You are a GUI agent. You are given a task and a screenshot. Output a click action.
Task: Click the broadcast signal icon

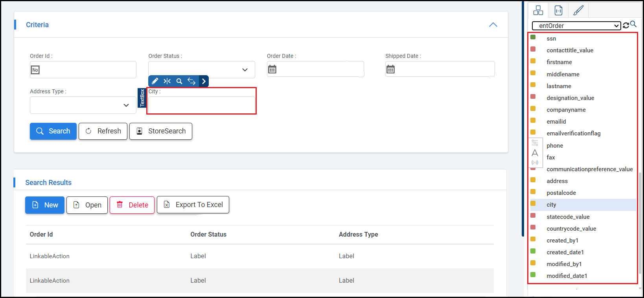click(x=535, y=162)
